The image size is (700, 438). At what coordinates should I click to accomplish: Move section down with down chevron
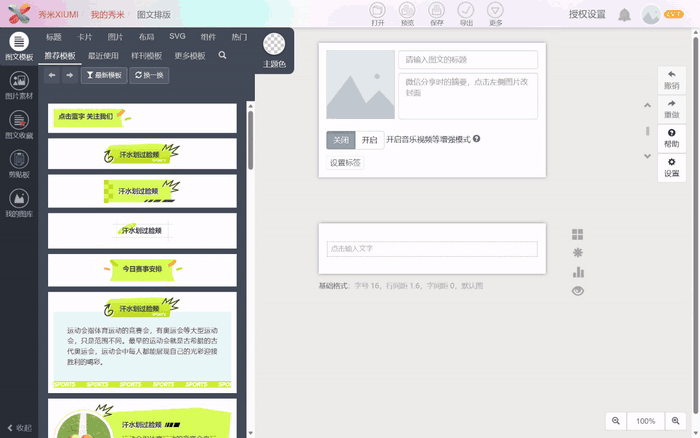[x=647, y=156]
